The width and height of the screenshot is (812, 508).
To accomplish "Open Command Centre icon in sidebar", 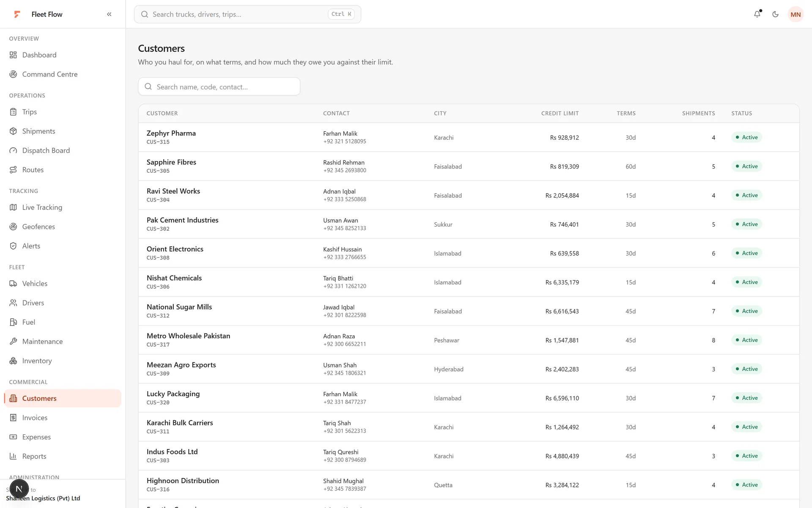I will point(14,75).
